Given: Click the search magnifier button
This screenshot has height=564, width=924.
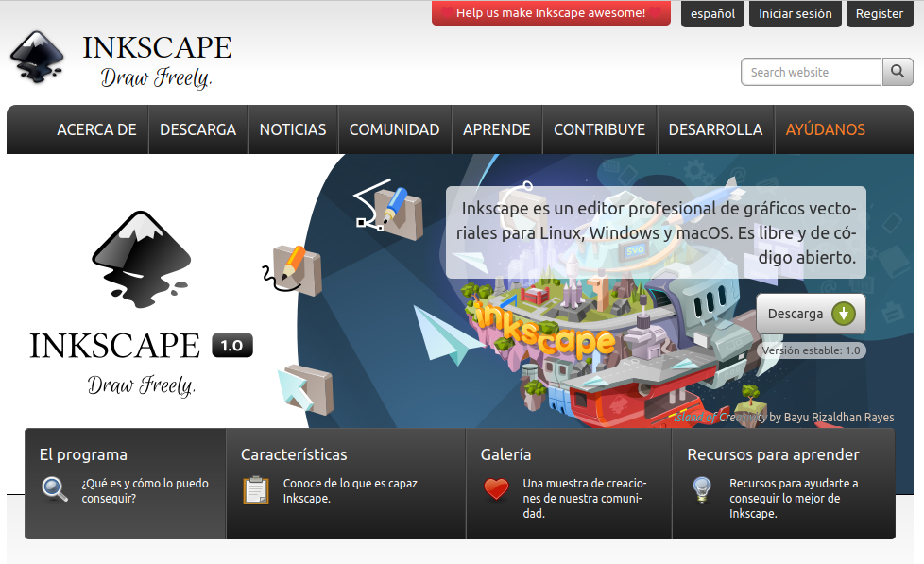Looking at the screenshot, I should (898, 72).
